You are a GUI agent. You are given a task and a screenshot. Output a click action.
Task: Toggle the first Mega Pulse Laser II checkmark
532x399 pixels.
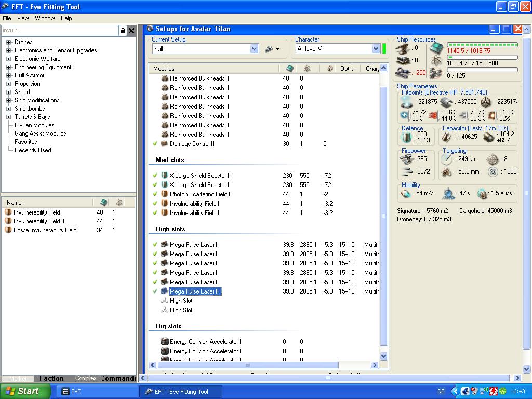(155, 245)
